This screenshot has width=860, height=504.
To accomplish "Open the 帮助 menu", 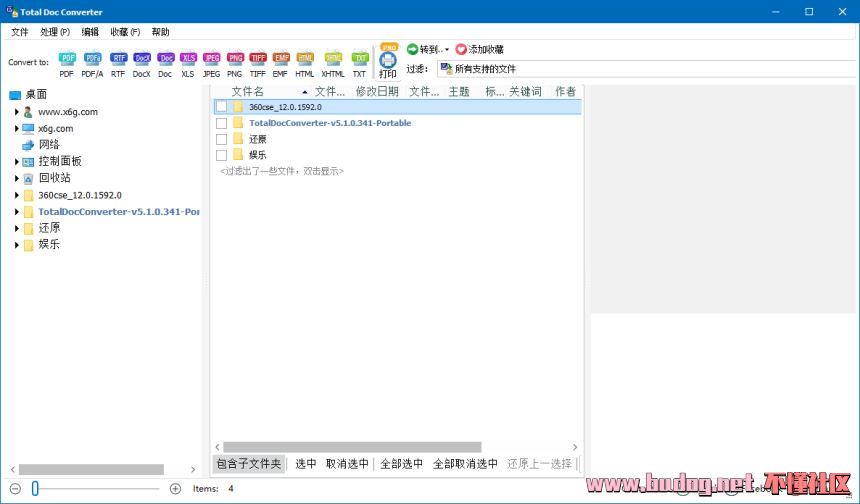I will (x=160, y=32).
